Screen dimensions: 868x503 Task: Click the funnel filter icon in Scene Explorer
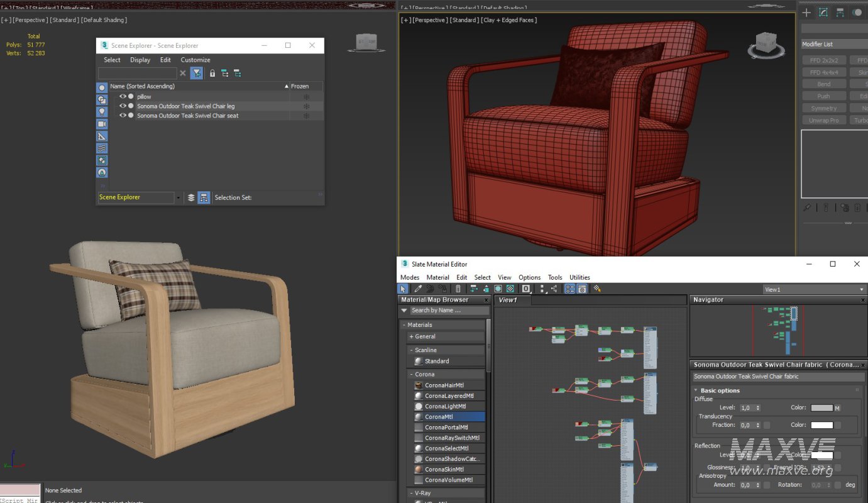click(x=197, y=74)
